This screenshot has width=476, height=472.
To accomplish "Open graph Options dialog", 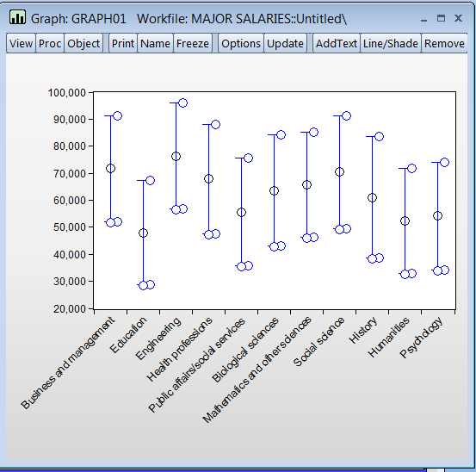I will coord(241,43).
